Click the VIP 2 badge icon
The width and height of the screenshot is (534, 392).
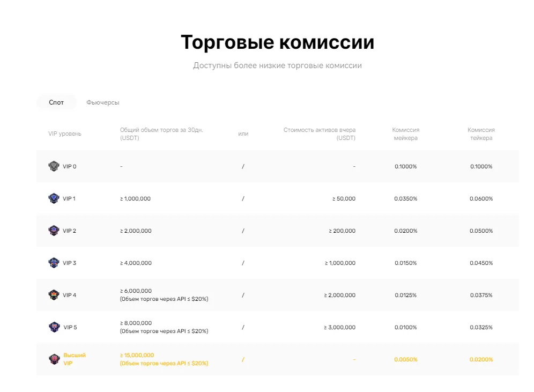pos(54,231)
